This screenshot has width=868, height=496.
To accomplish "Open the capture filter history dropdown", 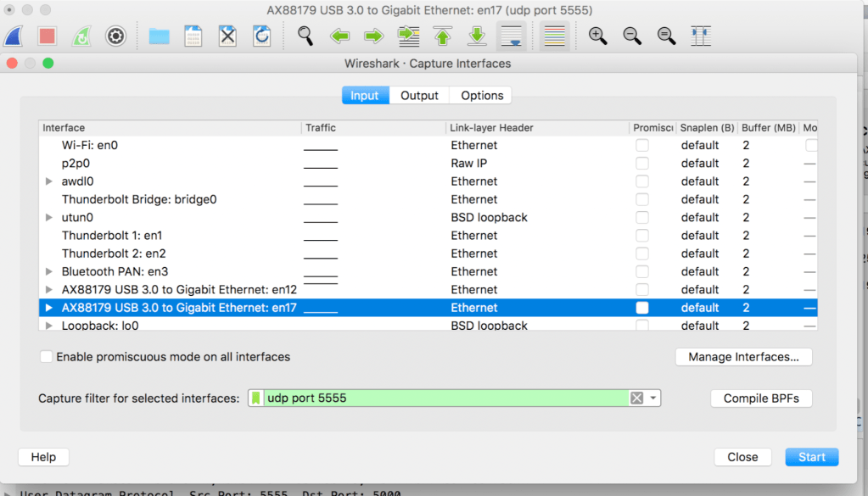I will 653,398.
